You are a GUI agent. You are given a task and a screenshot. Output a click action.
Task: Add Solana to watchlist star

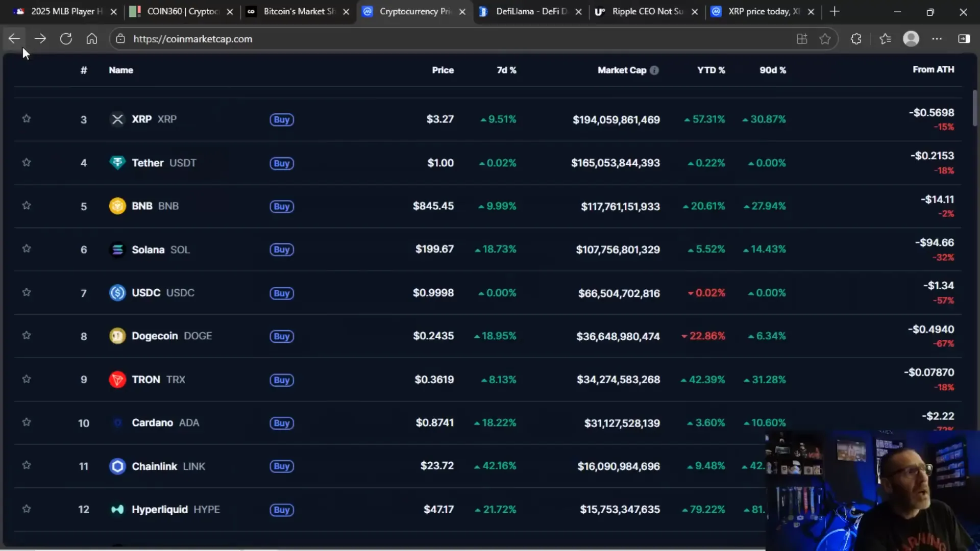click(x=27, y=249)
